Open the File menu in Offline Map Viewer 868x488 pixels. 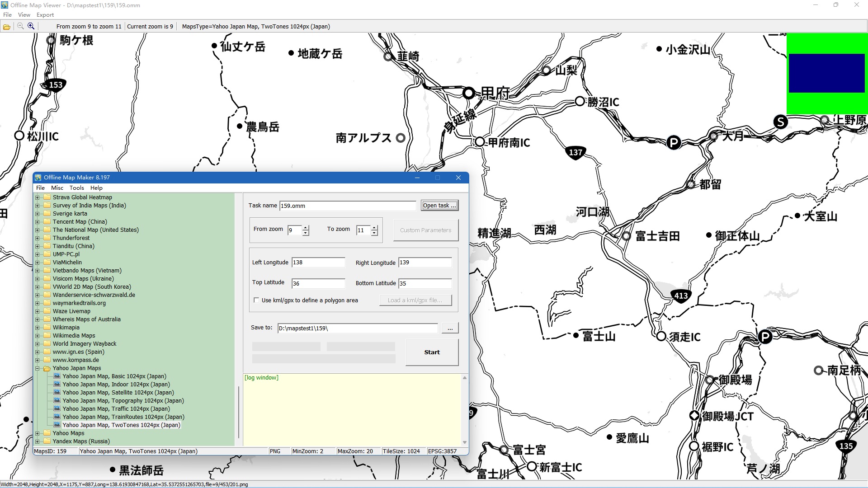(7, 15)
